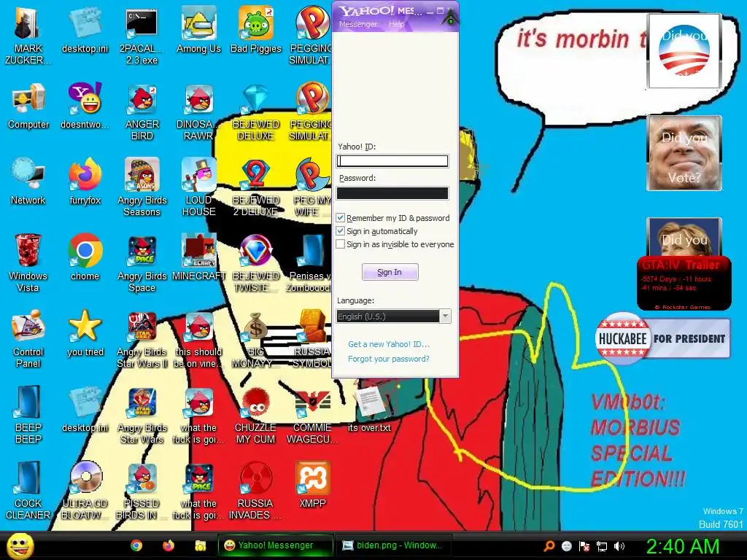Click the tray magnifier search icon
747x560 pixels.
(x=549, y=546)
